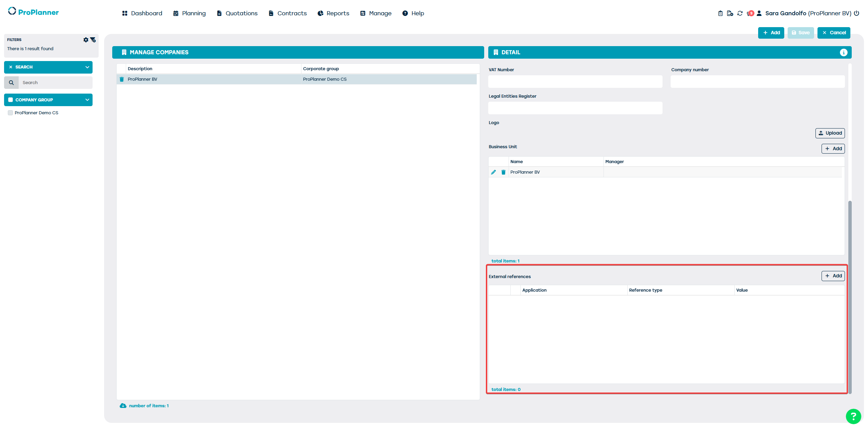This screenshot has height=431, width=868.
Task: Check the ProPlanner Demo CS filter checkbox
Action: click(11, 113)
